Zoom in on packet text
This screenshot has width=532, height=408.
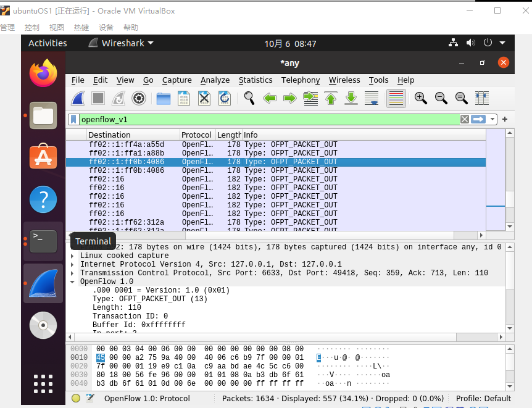coord(421,98)
